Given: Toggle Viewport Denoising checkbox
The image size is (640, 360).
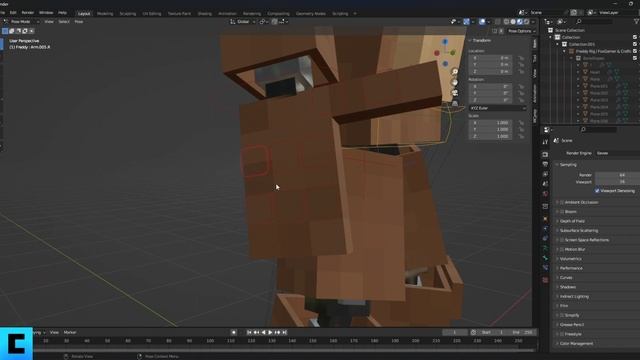Looking at the screenshot, I should [597, 191].
